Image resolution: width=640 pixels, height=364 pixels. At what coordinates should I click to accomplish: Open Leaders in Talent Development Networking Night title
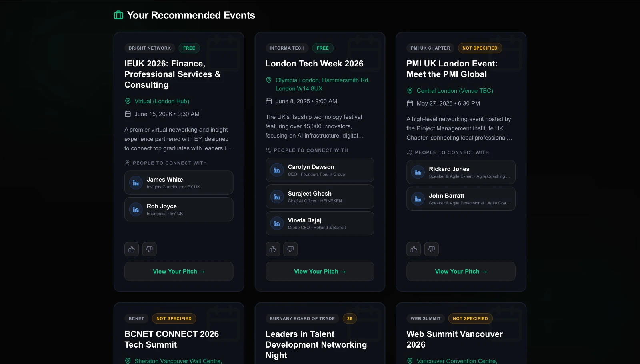316,344
